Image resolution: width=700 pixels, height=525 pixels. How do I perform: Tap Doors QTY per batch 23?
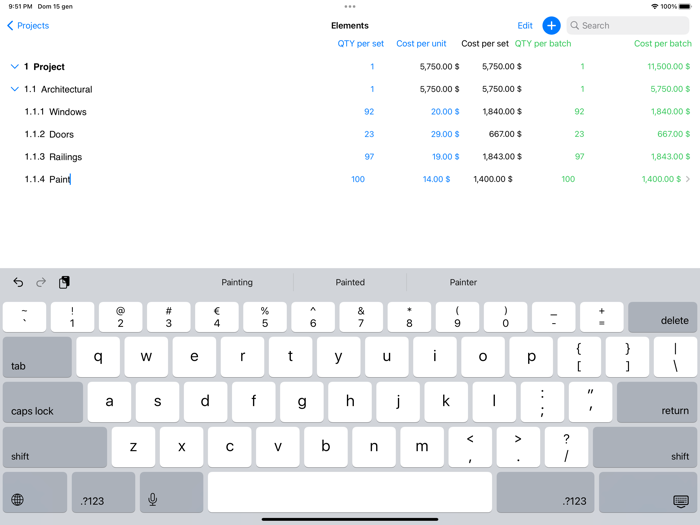(x=579, y=134)
